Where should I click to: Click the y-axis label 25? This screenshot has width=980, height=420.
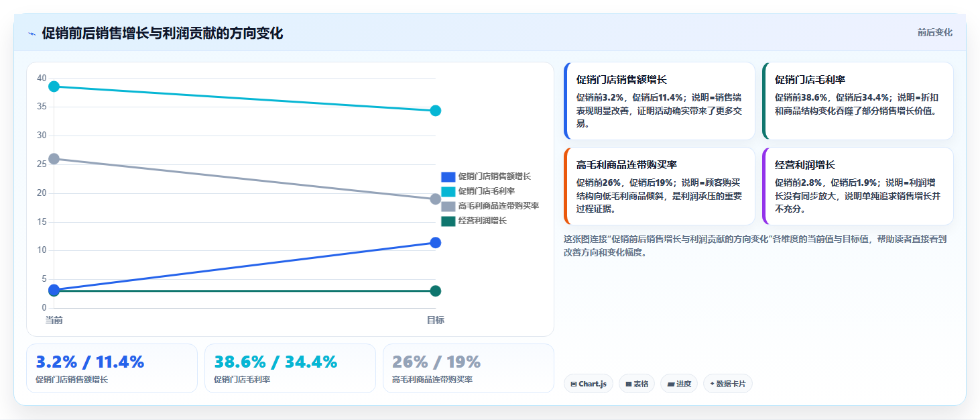point(42,164)
